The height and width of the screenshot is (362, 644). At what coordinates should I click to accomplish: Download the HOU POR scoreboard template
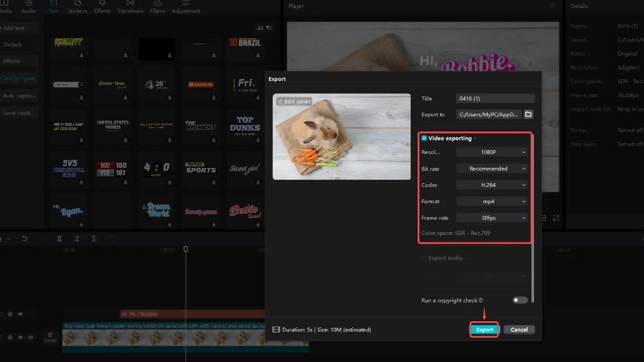click(126, 182)
